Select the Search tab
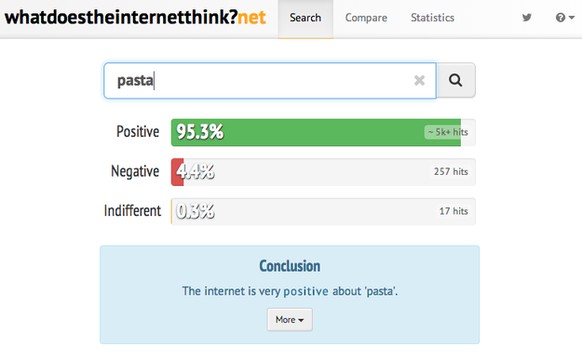The image size is (582, 360). [305, 18]
